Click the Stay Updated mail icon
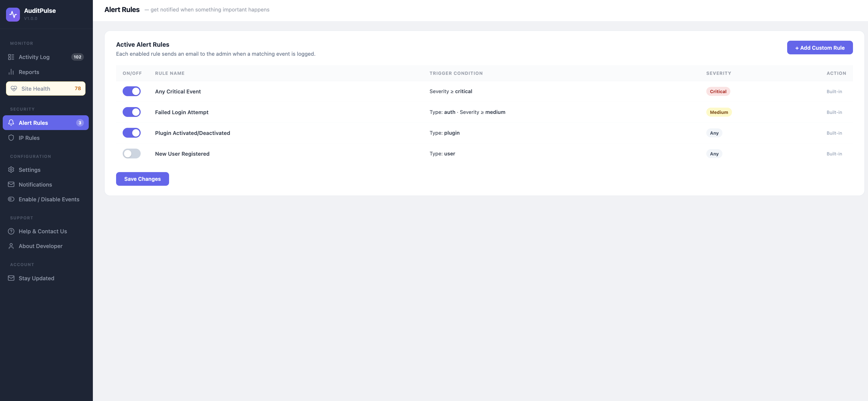Screen dimensions: 868x401 click(11, 278)
